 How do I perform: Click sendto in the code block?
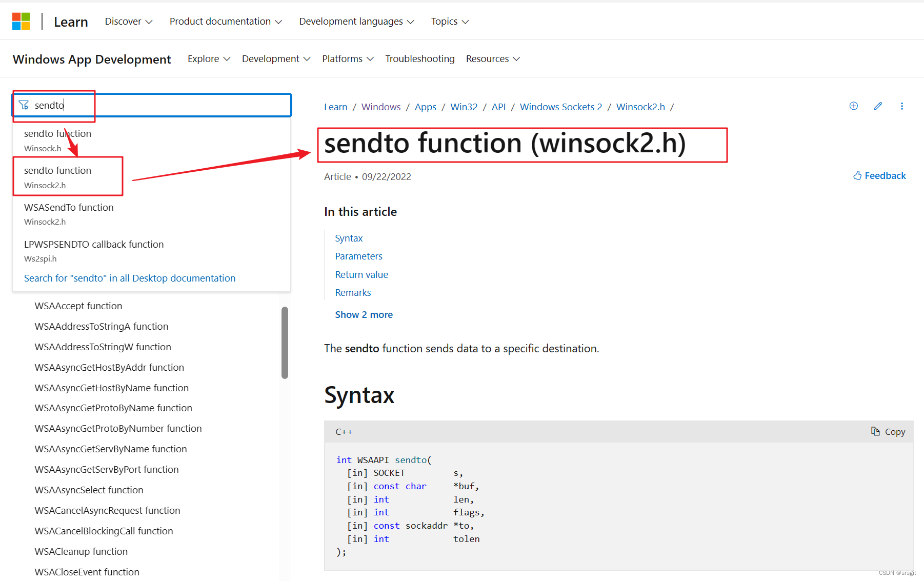[411, 460]
